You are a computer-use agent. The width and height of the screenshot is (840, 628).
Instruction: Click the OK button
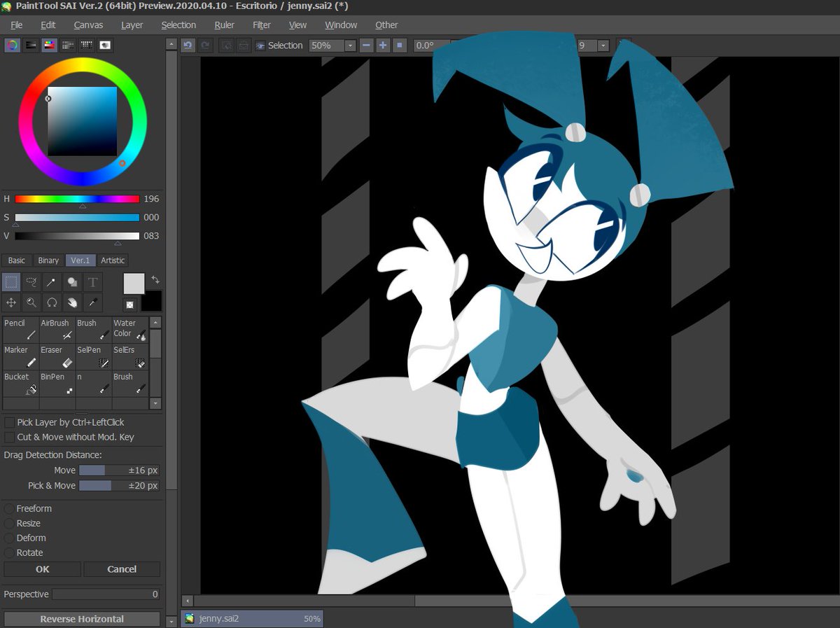point(43,569)
